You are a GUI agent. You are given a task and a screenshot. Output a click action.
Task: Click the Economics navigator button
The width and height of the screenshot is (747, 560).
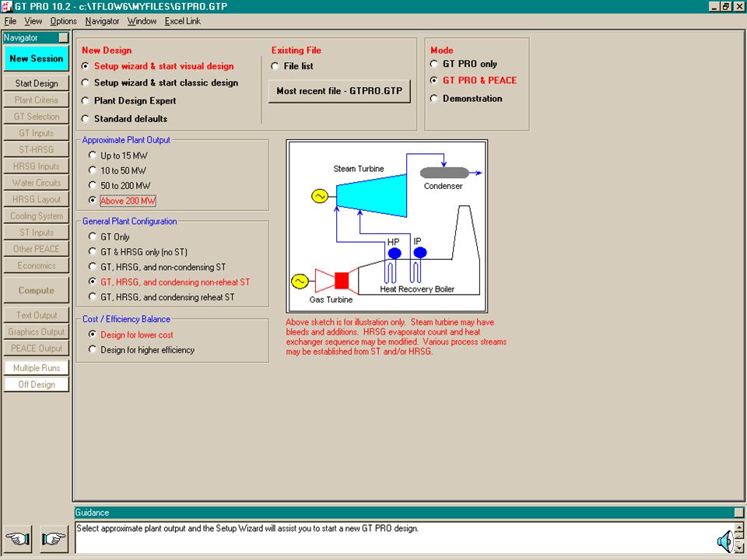click(37, 266)
